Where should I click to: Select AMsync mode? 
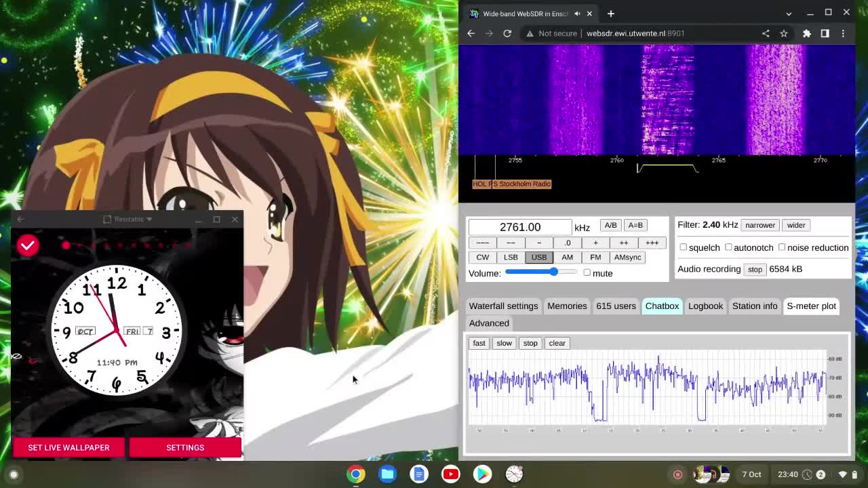coord(628,257)
